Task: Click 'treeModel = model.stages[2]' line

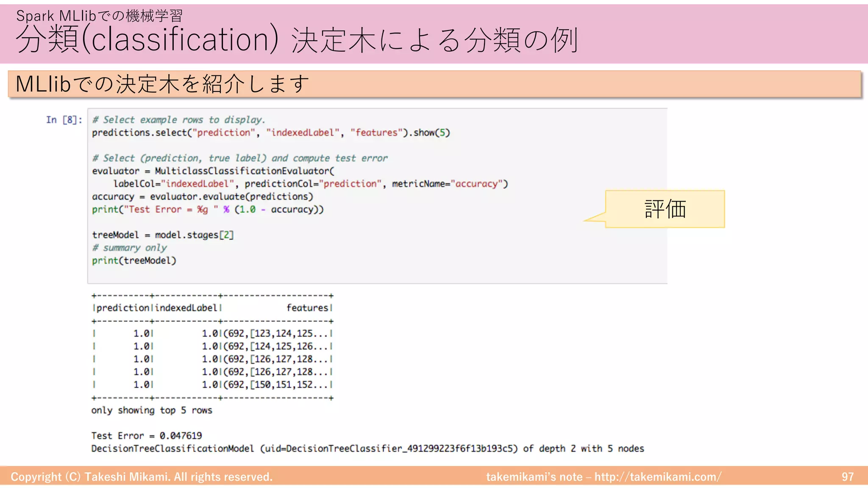Action: point(163,235)
